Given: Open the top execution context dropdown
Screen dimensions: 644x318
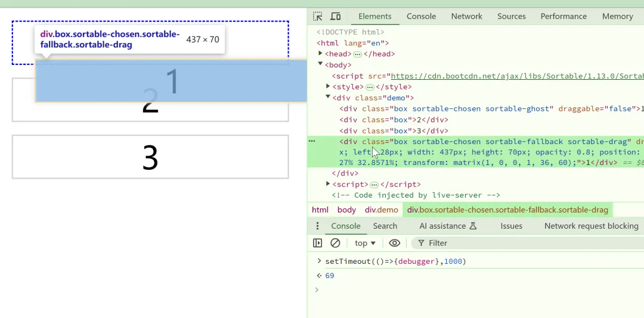Looking at the screenshot, I should [365, 243].
